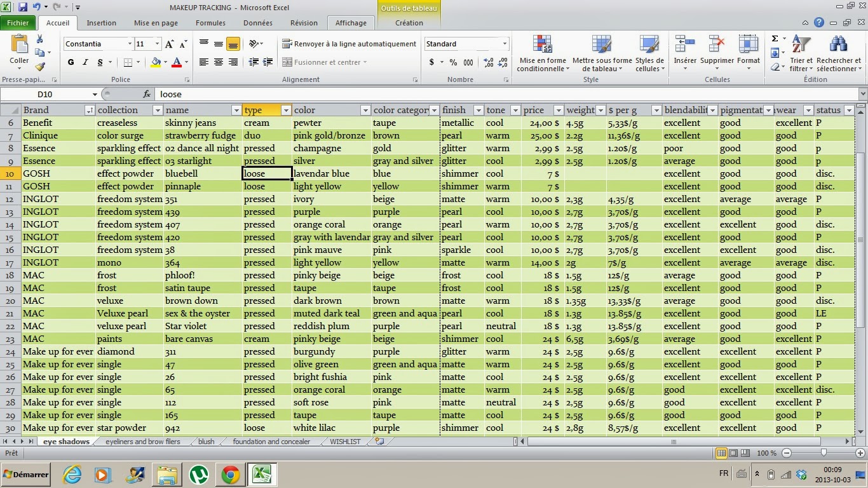Viewport: 868px width, 488px height.
Task: Apply the fill color bucket icon
Action: tap(156, 62)
